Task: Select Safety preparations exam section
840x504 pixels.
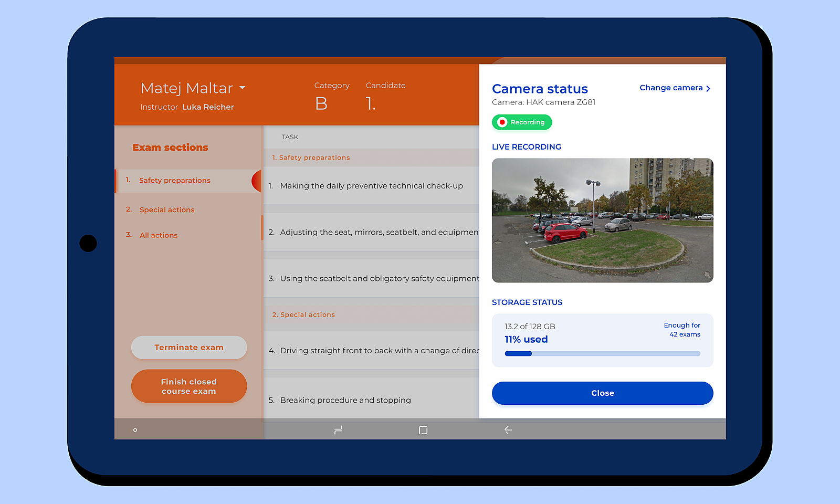Action: coord(175,181)
